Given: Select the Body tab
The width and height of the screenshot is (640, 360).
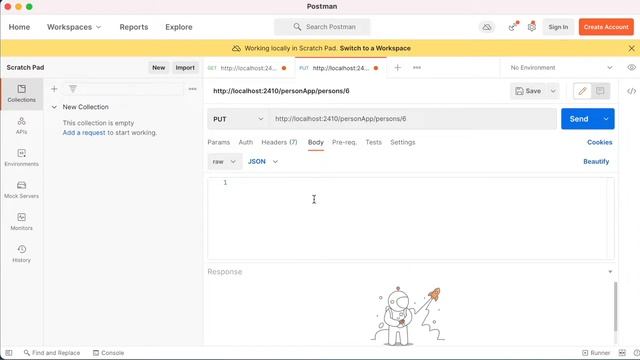Looking at the screenshot, I should click(316, 142).
